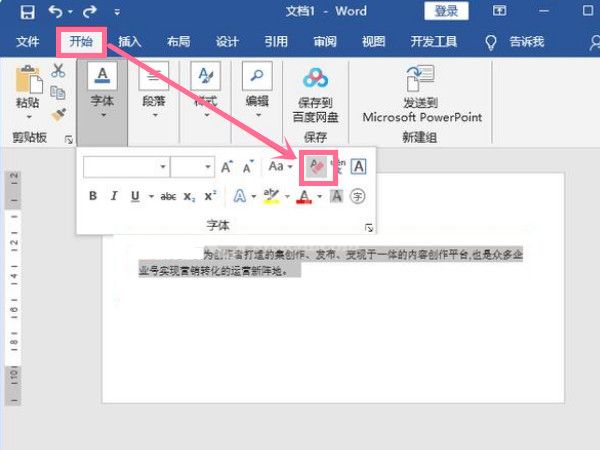Open the font size dropdown arrow

(208, 167)
